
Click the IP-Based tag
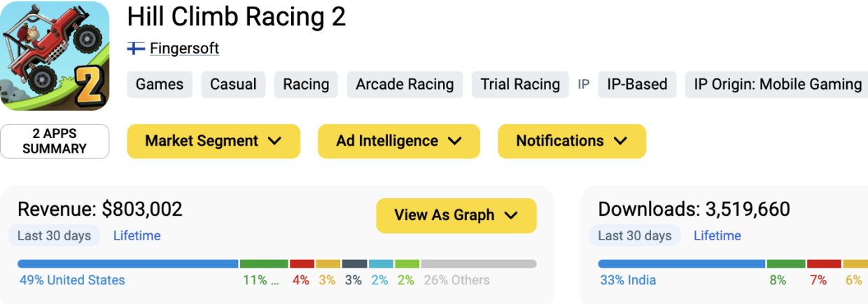click(x=637, y=85)
